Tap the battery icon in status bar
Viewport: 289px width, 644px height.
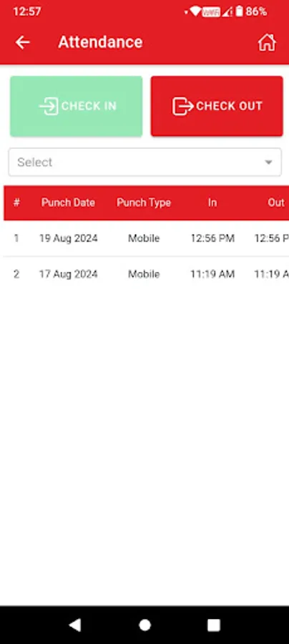tap(240, 11)
